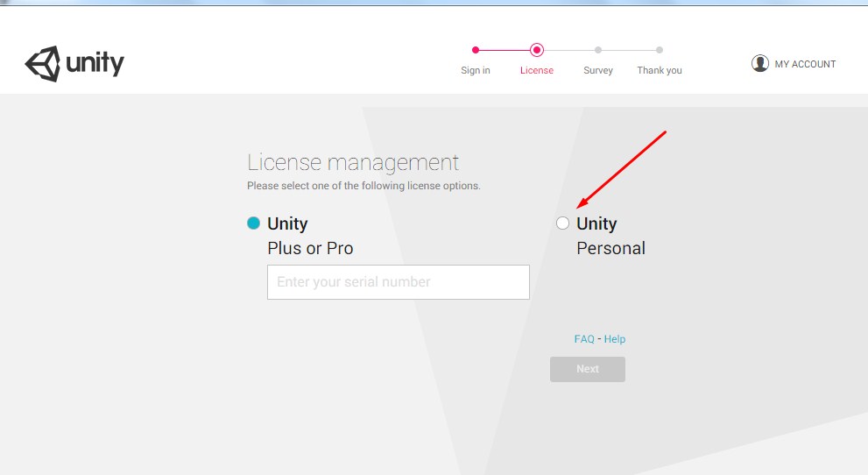Select the Unity Plus or Pro radio button
868x475 pixels.
tap(253, 223)
